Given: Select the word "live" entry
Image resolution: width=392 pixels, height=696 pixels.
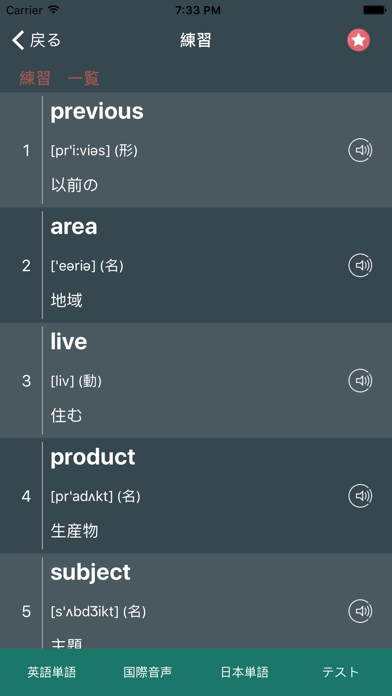Looking at the screenshot, I should click(196, 380).
